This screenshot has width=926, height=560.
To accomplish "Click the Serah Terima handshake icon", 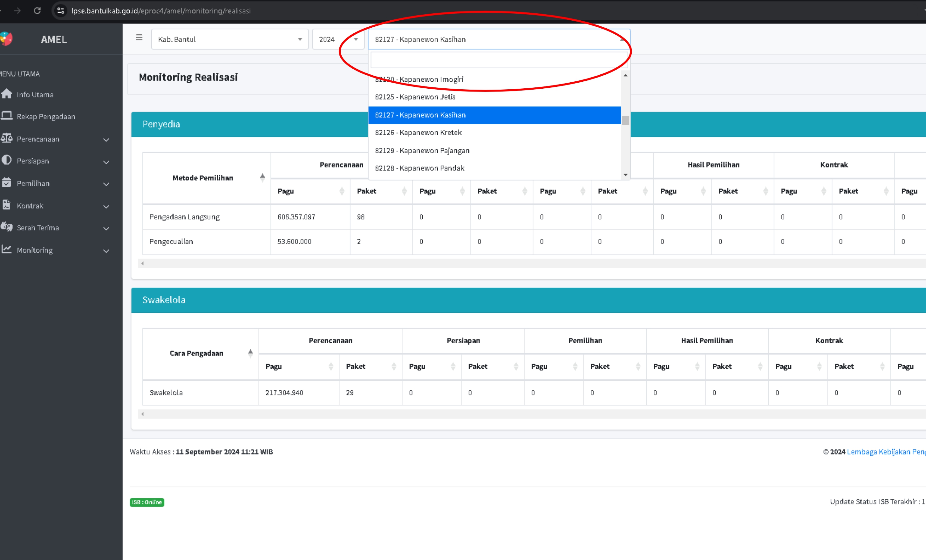I will tap(6, 227).
